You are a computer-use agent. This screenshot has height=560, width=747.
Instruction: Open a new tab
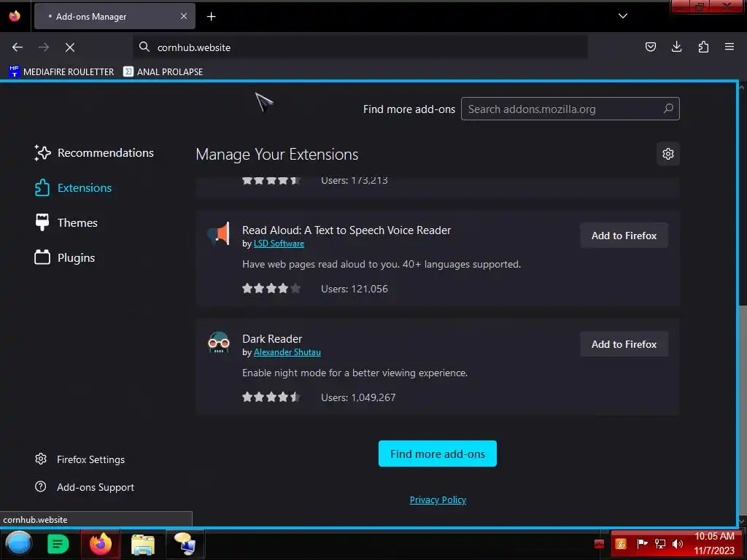point(211,17)
